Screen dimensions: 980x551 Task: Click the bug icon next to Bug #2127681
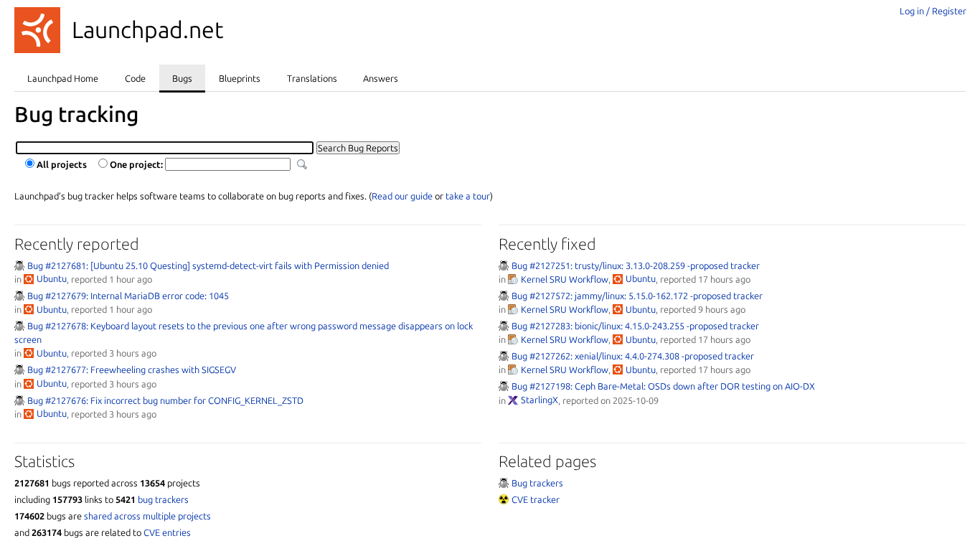coord(19,265)
